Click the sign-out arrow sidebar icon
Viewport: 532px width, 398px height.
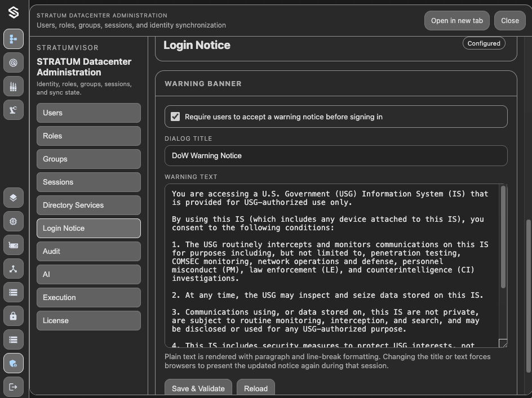click(x=14, y=387)
